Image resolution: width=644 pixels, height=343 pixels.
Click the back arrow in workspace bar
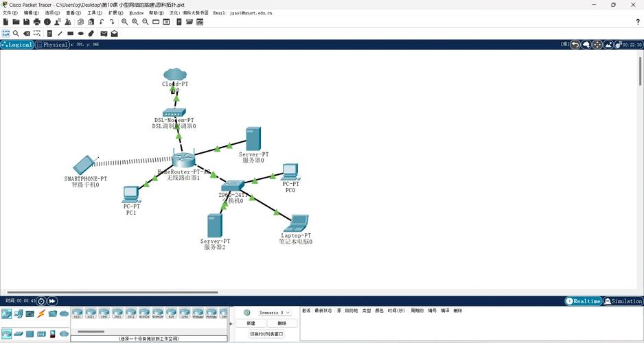pyautogui.click(x=575, y=45)
